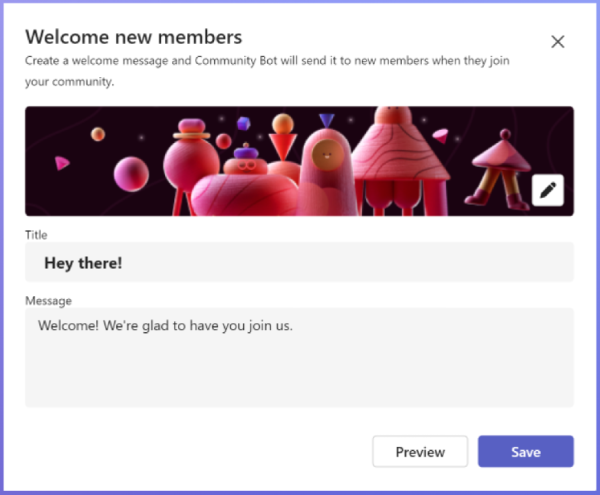Click the small pink triangle in banner
Image resolution: width=600 pixels, height=495 pixels.
[62, 162]
